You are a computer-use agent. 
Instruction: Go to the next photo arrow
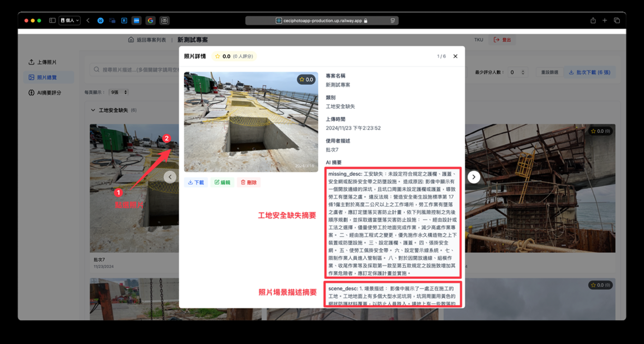[x=474, y=177]
